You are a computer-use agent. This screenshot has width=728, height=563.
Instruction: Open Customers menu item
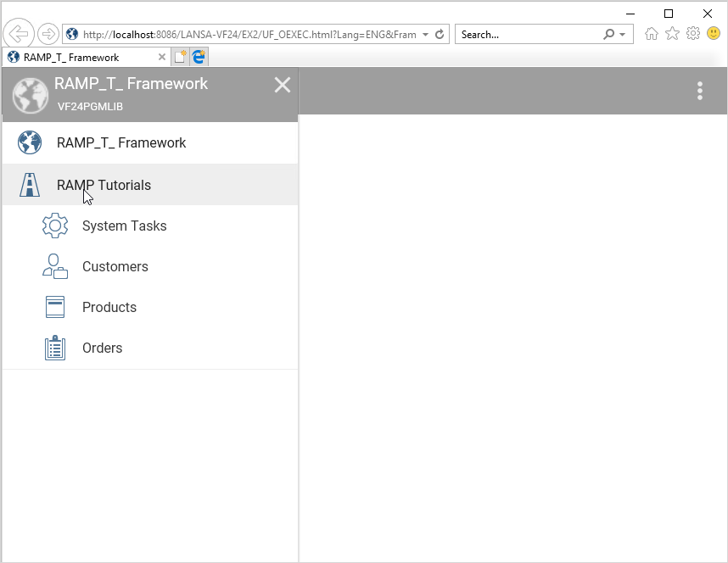click(x=150, y=266)
